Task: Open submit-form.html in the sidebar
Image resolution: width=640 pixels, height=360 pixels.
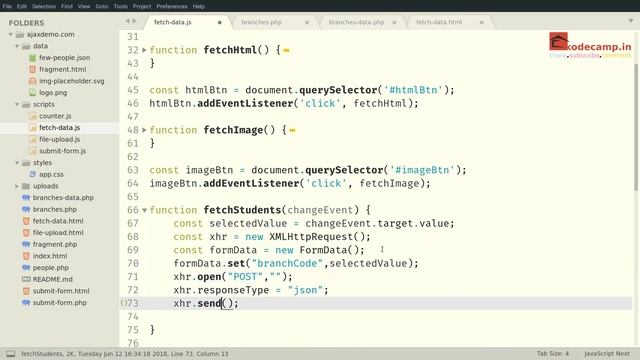Action: (x=61, y=291)
